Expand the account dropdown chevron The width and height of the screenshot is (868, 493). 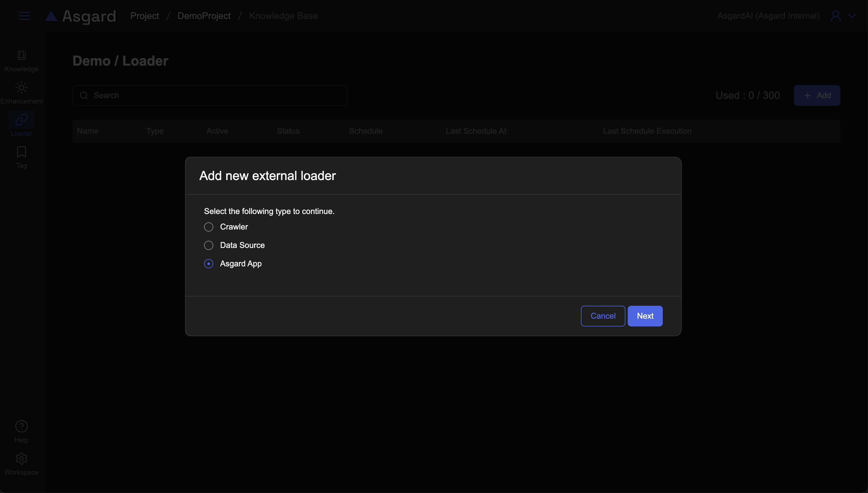click(852, 16)
